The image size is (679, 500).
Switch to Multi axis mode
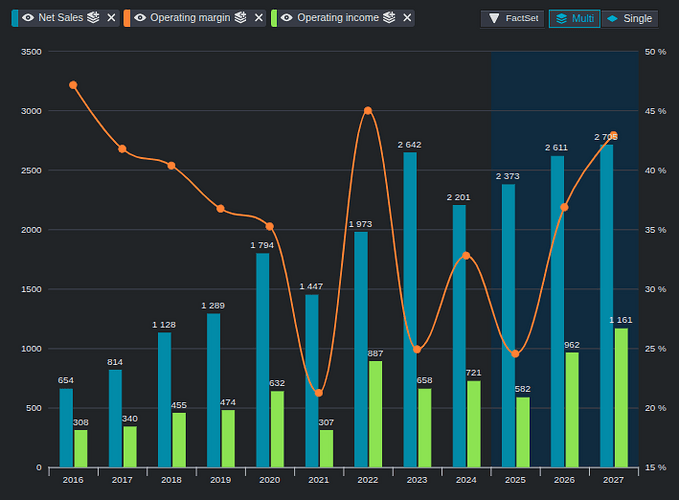tap(574, 19)
